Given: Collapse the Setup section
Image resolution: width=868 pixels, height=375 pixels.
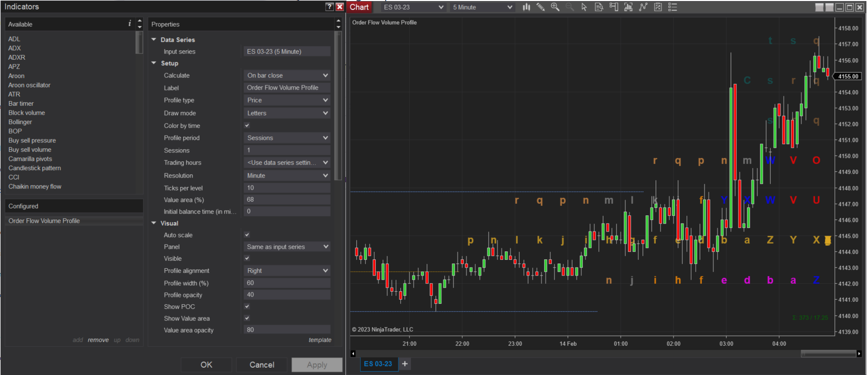Looking at the screenshot, I should coord(154,63).
